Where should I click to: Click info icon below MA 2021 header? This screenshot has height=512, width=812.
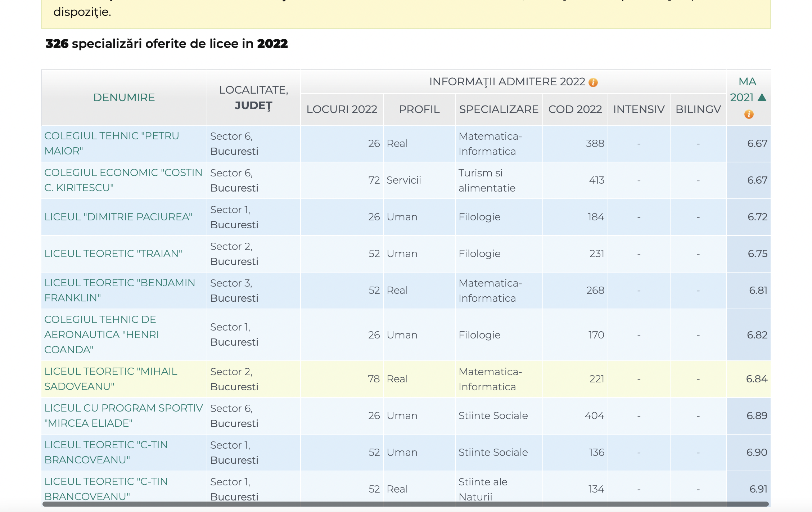point(749,114)
